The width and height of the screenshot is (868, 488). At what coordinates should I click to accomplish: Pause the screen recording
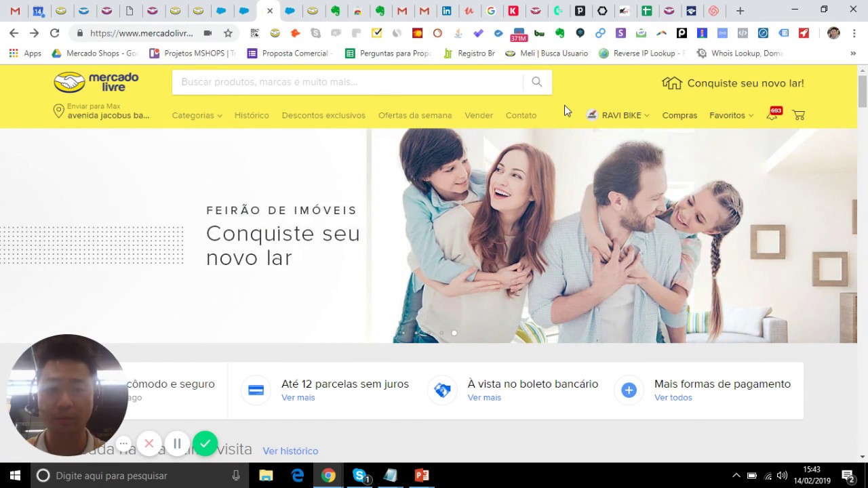point(177,444)
